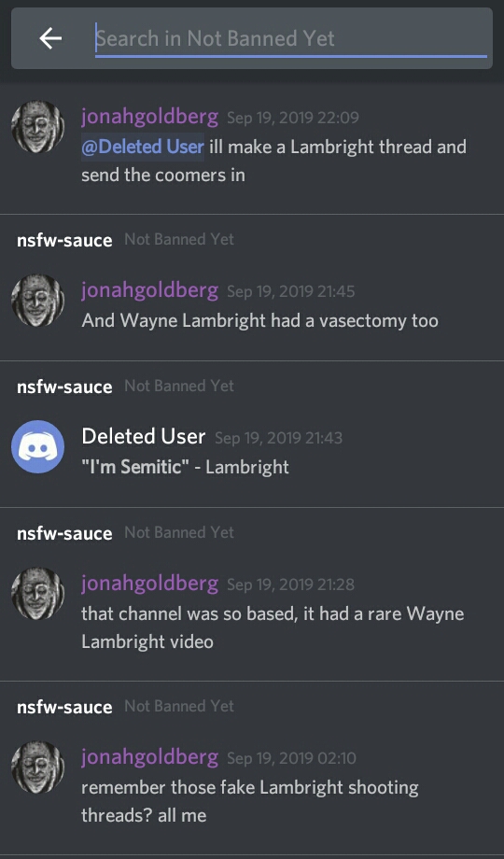Viewport: 504px width, 859px height.
Task: Tap jonahgoldberg username at Sep 19 21:45
Action: [149, 290]
